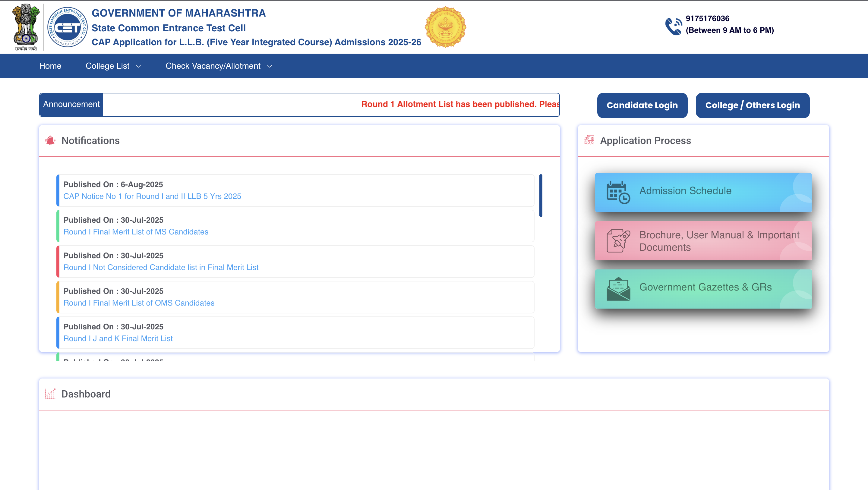Image resolution: width=868 pixels, height=490 pixels.
Task: Click the 'GOVERNMENT OF MAHARASHTRA' title
Action: click(178, 13)
